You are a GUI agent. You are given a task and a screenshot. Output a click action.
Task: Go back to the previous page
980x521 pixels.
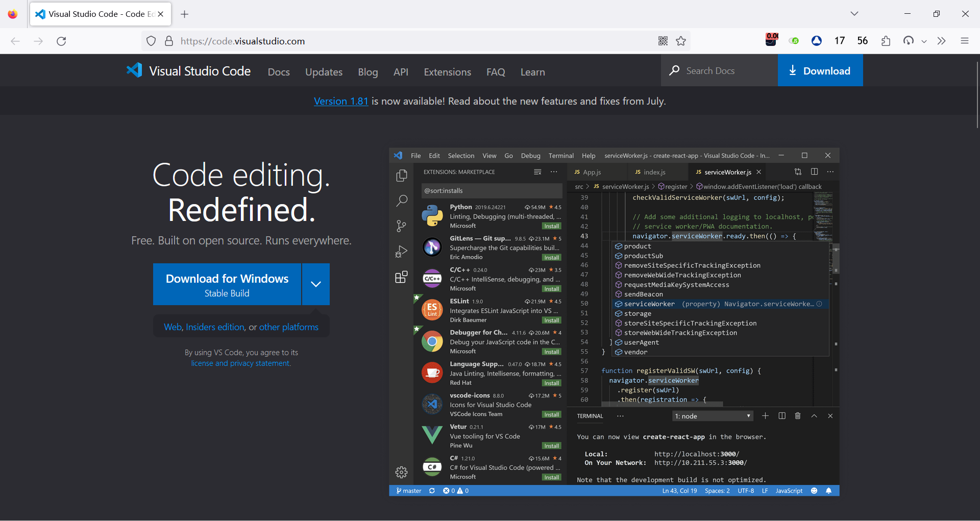(15, 41)
